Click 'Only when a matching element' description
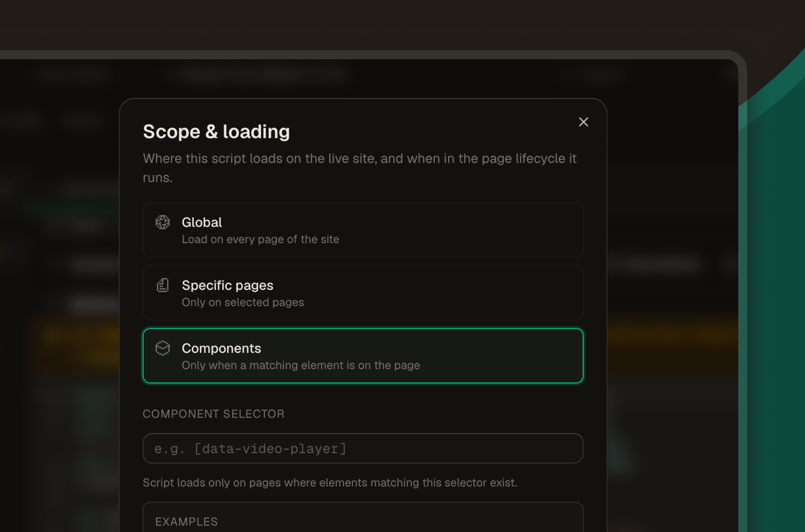Viewport: 805px width, 532px height. point(301,365)
